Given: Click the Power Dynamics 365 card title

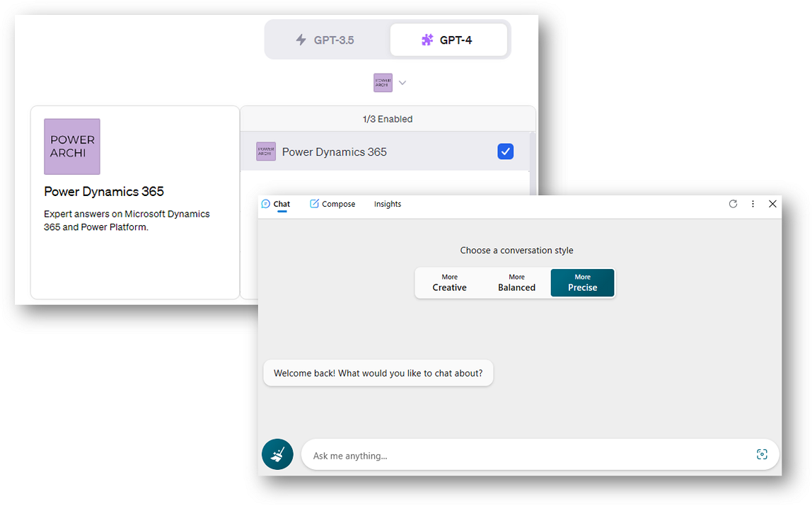Looking at the screenshot, I should [x=104, y=192].
